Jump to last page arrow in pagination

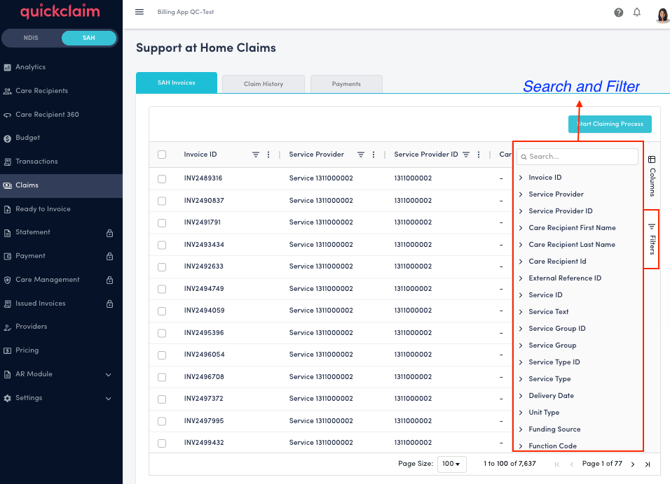pyautogui.click(x=648, y=464)
